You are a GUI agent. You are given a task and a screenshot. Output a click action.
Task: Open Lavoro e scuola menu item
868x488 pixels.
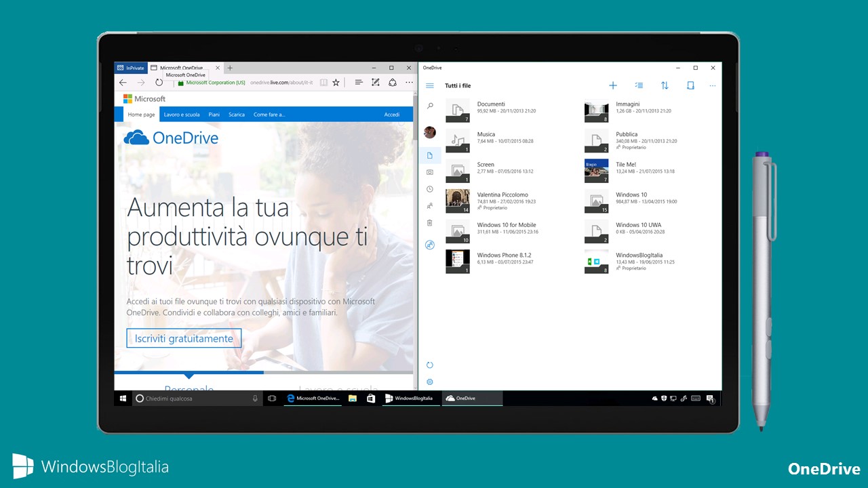point(182,115)
